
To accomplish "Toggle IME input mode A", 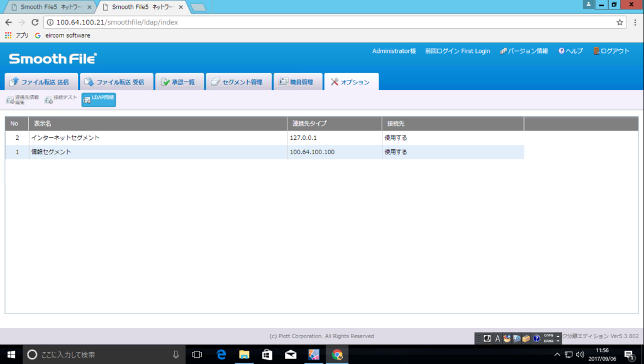I will pyautogui.click(x=497, y=339).
